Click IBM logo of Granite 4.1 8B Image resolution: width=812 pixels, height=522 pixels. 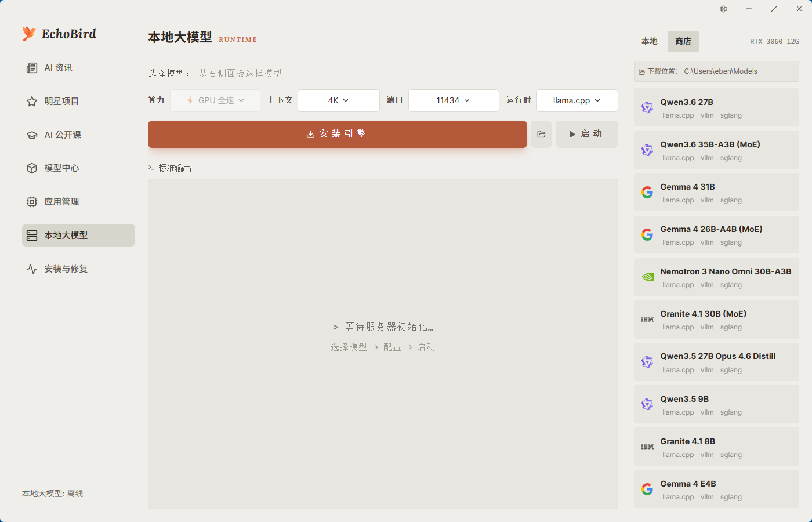pos(647,447)
